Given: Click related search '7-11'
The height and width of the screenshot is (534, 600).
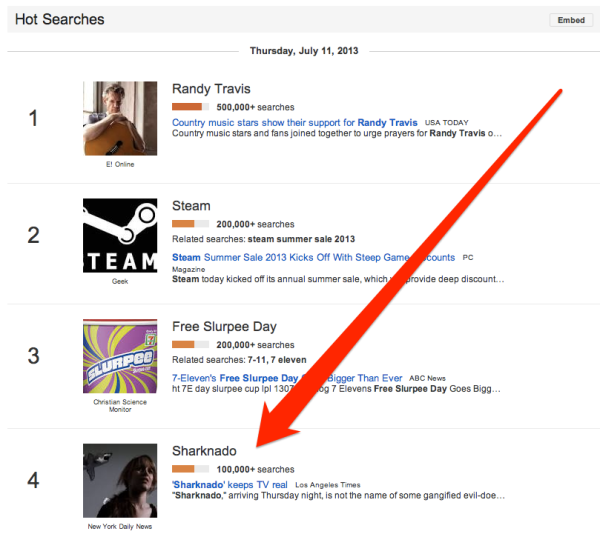Looking at the screenshot, I should [256, 360].
